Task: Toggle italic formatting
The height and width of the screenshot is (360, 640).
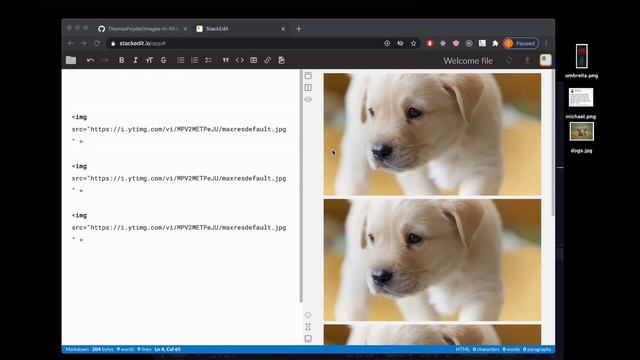Action: tap(135, 60)
